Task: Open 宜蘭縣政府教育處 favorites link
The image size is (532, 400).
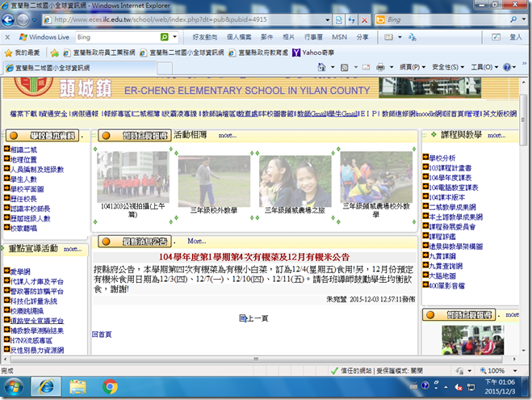Action: click(258, 53)
